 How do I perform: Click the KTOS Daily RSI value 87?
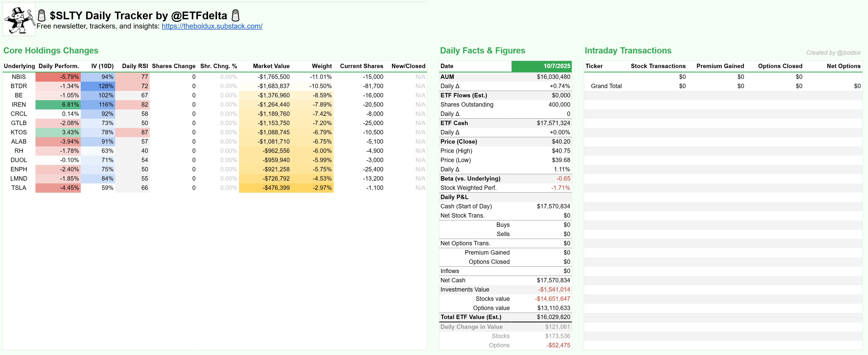[x=144, y=132]
